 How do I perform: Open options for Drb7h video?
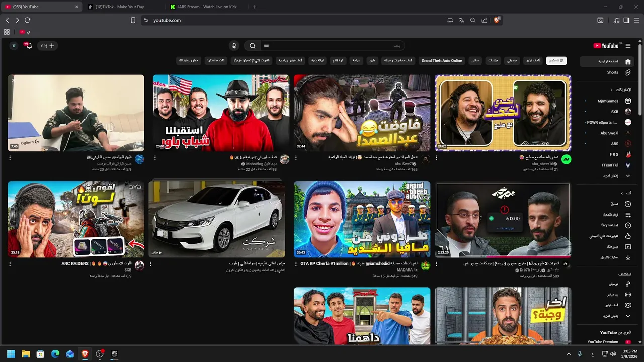pos(436,264)
